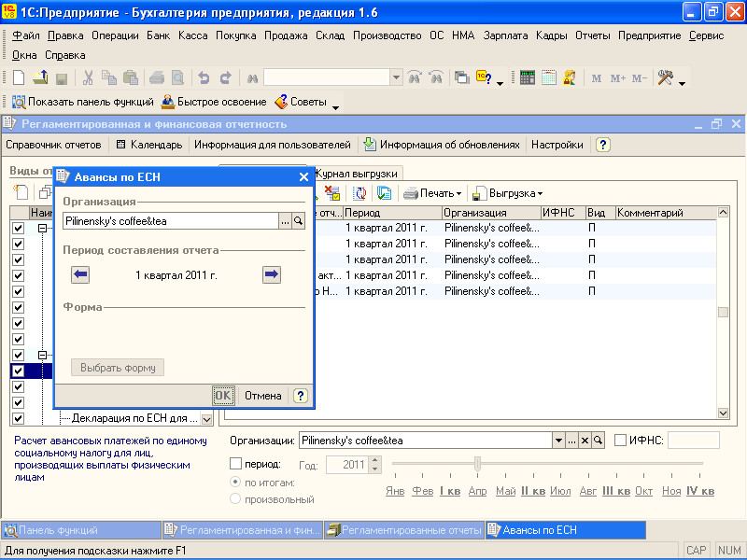Switch to the Регламентированные отчеты window tab
The width and height of the screenshot is (747, 560).
(x=404, y=530)
